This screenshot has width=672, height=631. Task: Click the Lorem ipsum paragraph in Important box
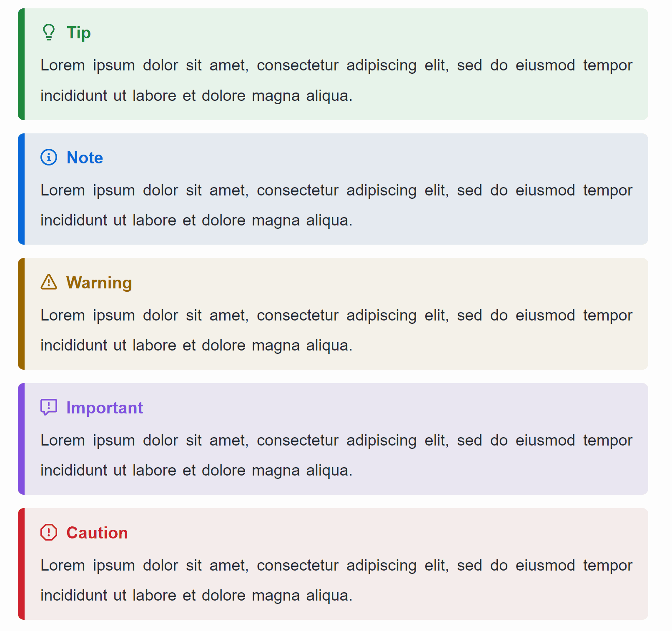point(336,455)
